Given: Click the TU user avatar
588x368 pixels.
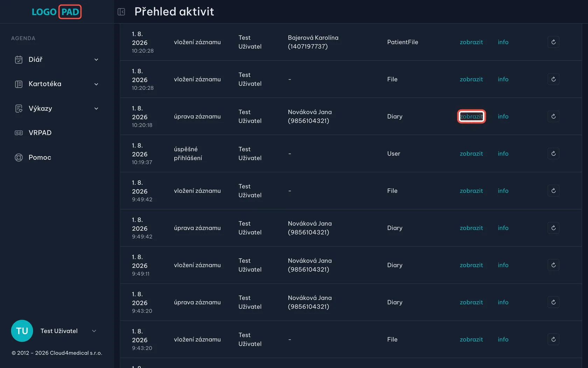Looking at the screenshot, I should click(x=22, y=331).
